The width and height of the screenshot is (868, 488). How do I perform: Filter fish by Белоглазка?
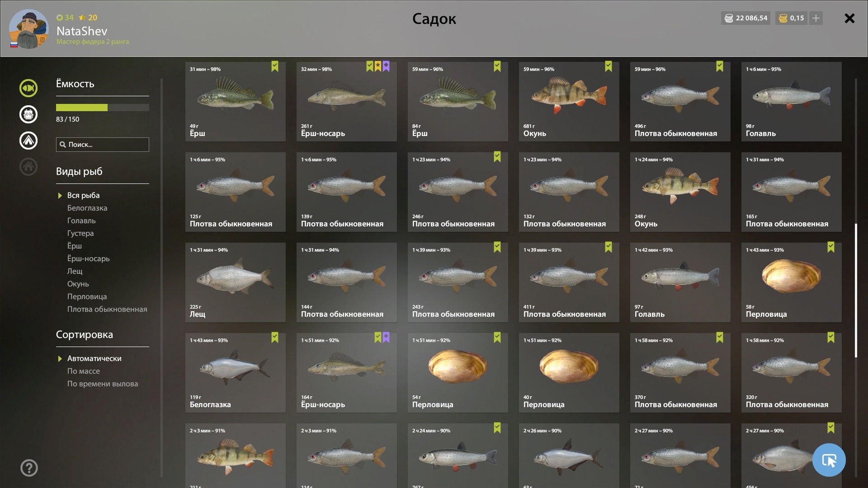87,208
